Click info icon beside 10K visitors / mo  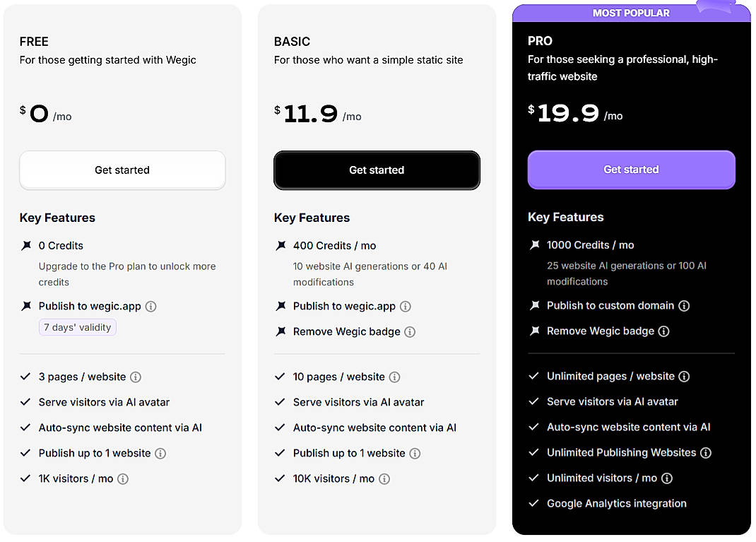tap(384, 478)
